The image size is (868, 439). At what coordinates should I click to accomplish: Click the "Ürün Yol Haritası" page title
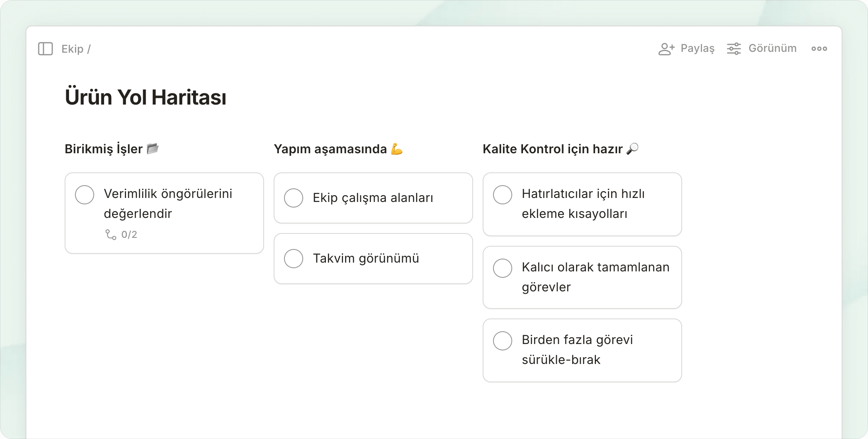click(146, 97)
